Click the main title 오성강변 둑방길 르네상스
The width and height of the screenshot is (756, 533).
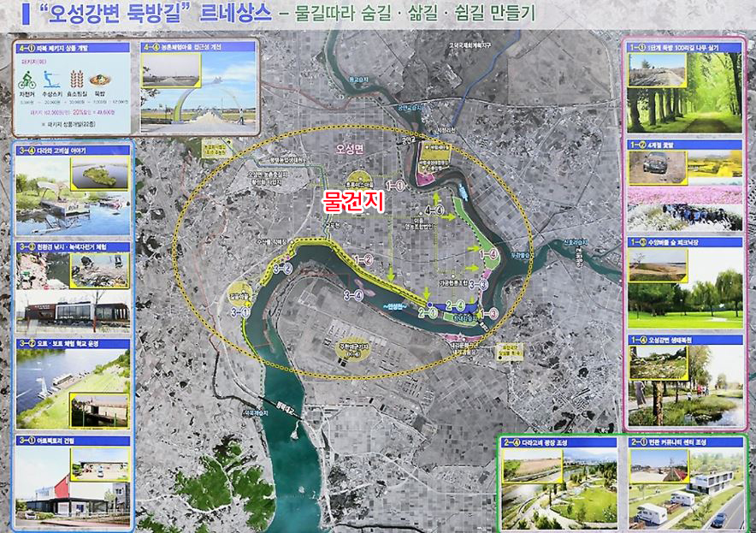coord(145,14)
